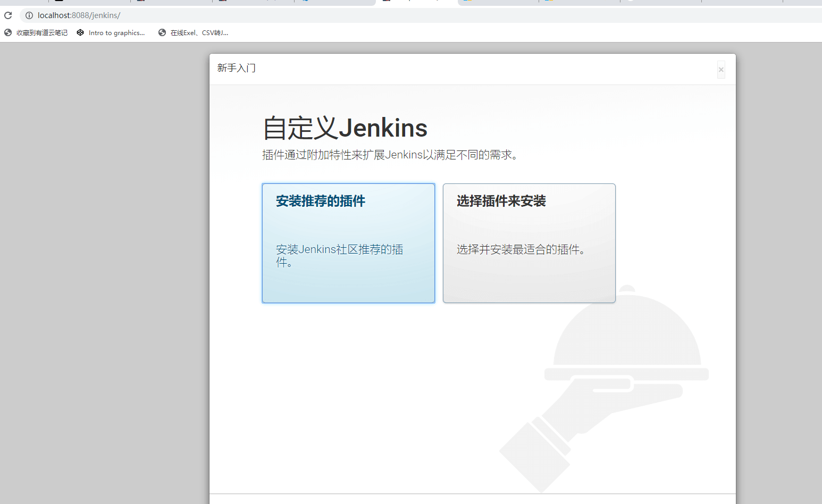Viewport: 822px width, 504px height.
Task: Open the 在线Exel、CSV转J... bookmark
Action: coord(199,33)
